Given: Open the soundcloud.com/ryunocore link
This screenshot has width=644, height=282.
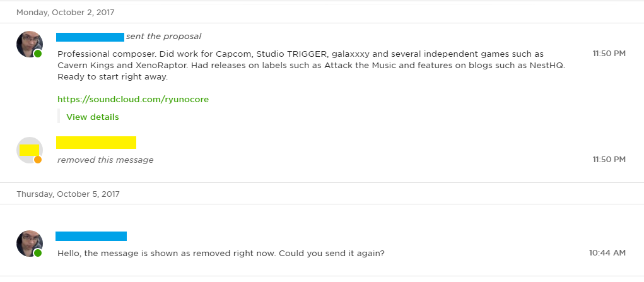Looking at the screenshot, I should 132,99.
